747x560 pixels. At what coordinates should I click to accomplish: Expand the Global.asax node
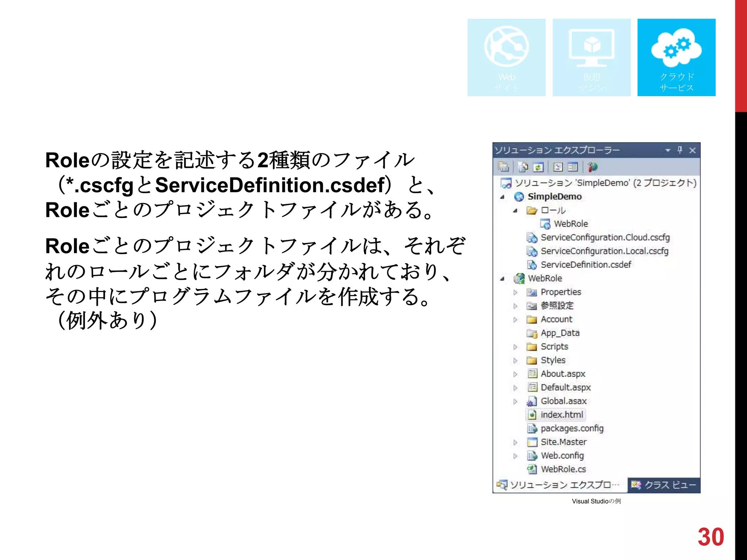pyautogui.click(x=515, y=401)
